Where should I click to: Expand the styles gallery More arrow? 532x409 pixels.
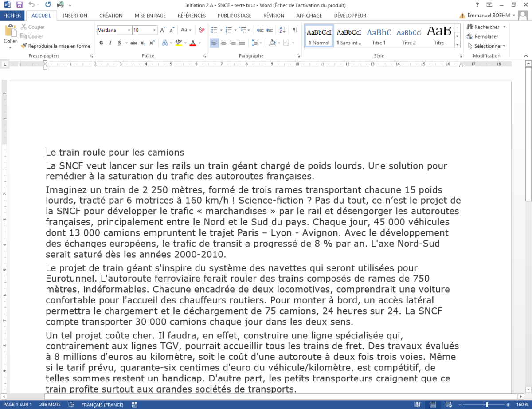[x=457, y=45]
